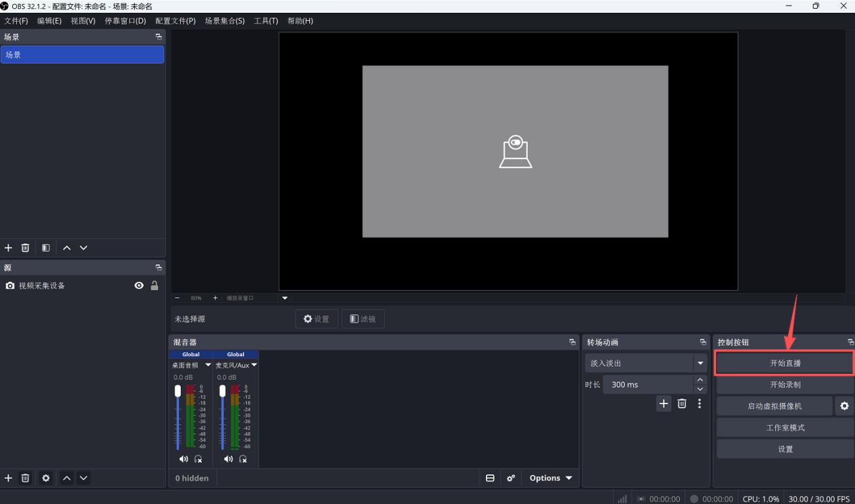855x504 pixels.
Task: Mute 麦克风/Aux with speaker icon
Action: [228, 459]
